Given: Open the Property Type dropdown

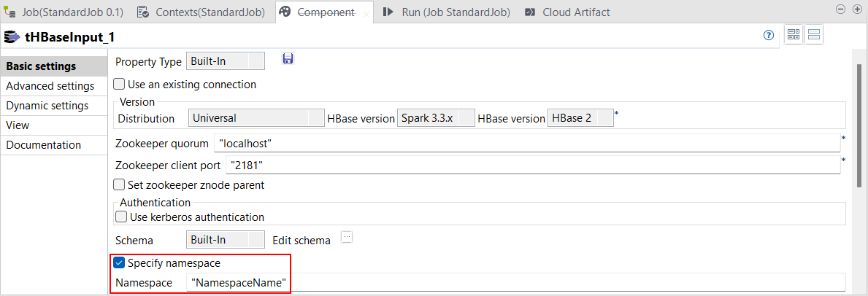Looking at the screenshot, I should pos(226,61).
